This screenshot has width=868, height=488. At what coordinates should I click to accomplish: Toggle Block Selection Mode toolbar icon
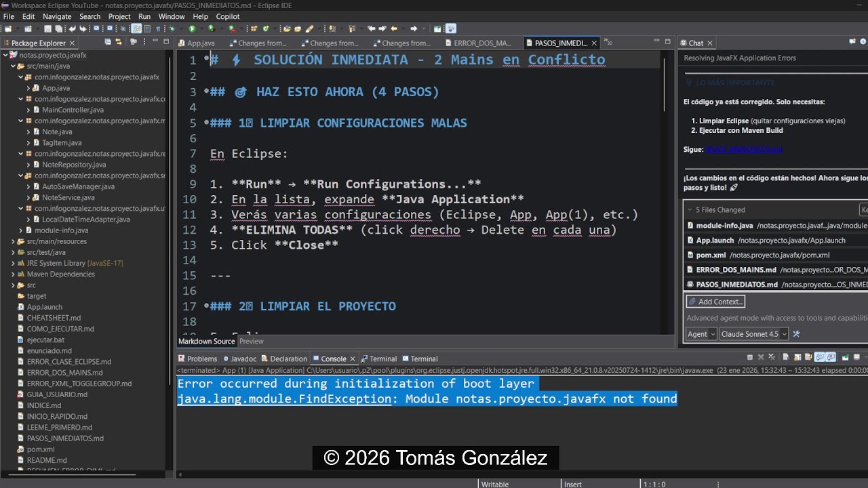[147, 29]
